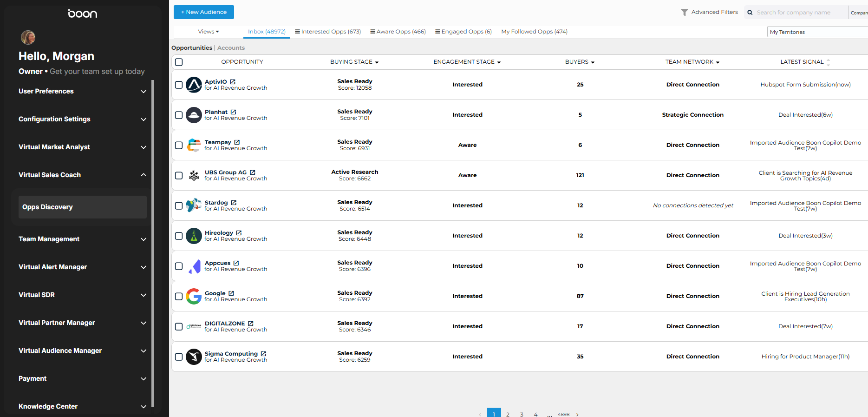
Task: Open AptivIO external link icon
Action: 233,82
